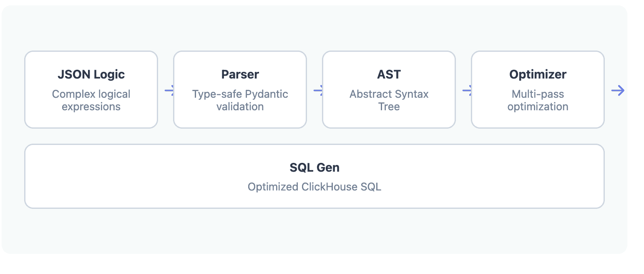Click the 'Optimizer' title
The image size is (644, 274).
tap(538, 74)
